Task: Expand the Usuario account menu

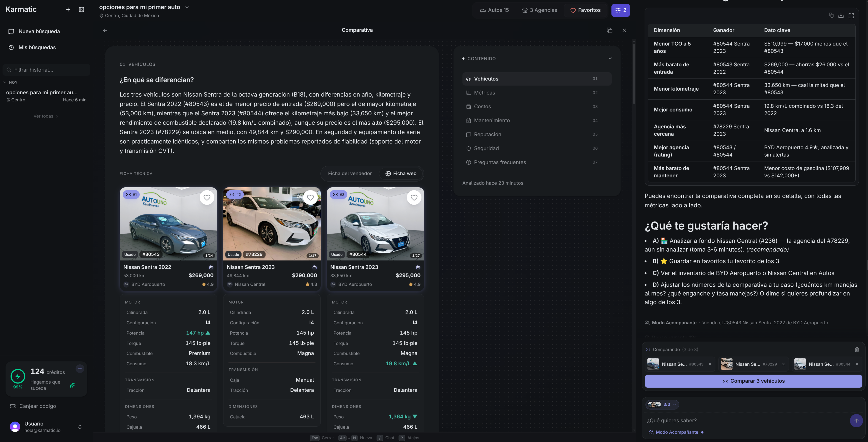Action: pos(80,427)
